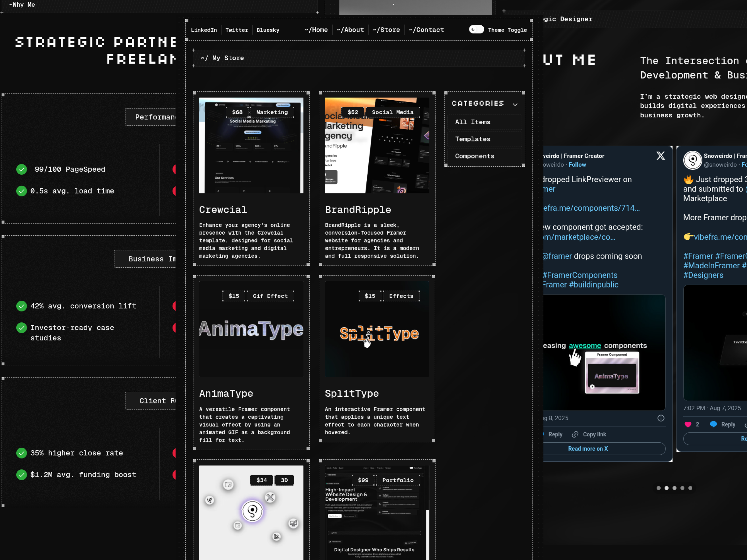The image size is (747, 560).
Task: Click the pointing hand emoji before vibefra.me link
Action: coord(688,237)
